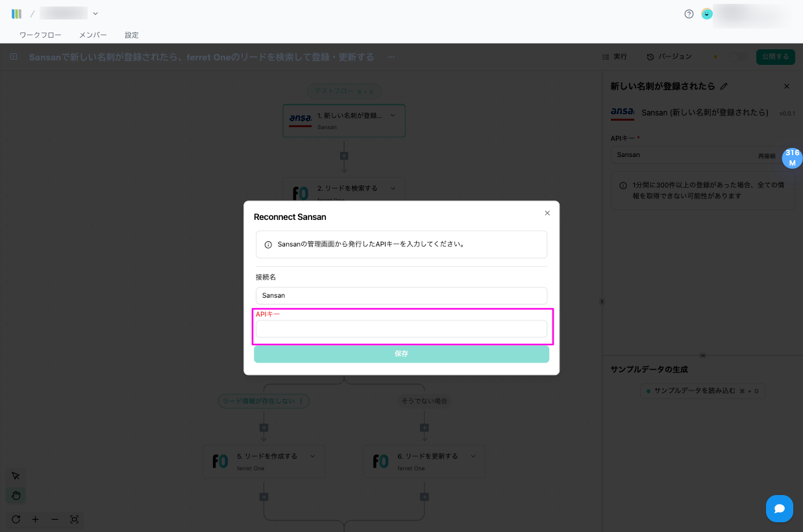Click the panel divider handle above サンプルデータ
This screenshot has height=532, width=803.
tap(702, 355)
